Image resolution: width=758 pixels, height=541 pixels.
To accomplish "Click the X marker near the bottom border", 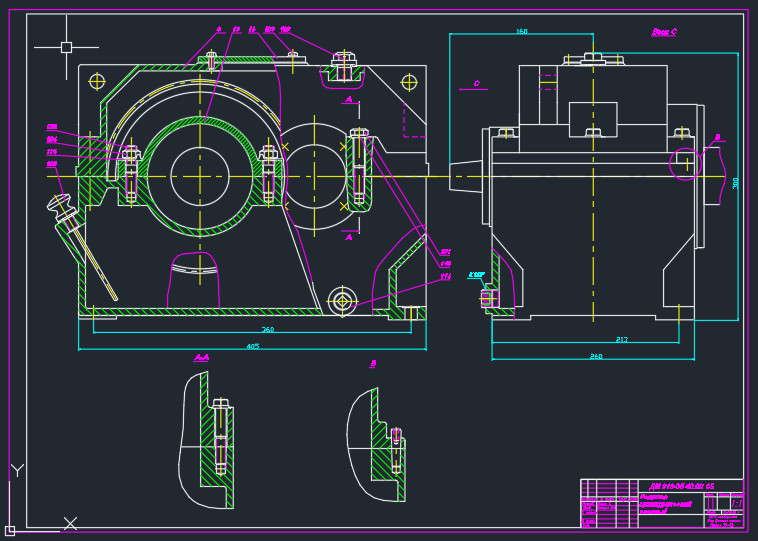I will [x=70, y=523].
